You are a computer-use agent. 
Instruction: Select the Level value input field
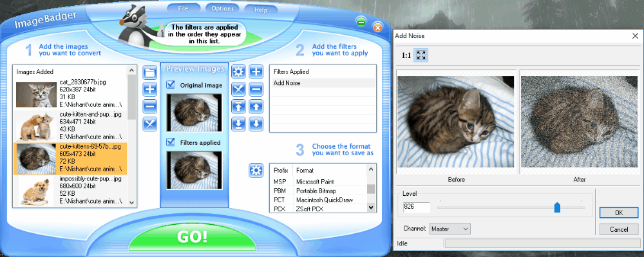(x=417, y=207)
